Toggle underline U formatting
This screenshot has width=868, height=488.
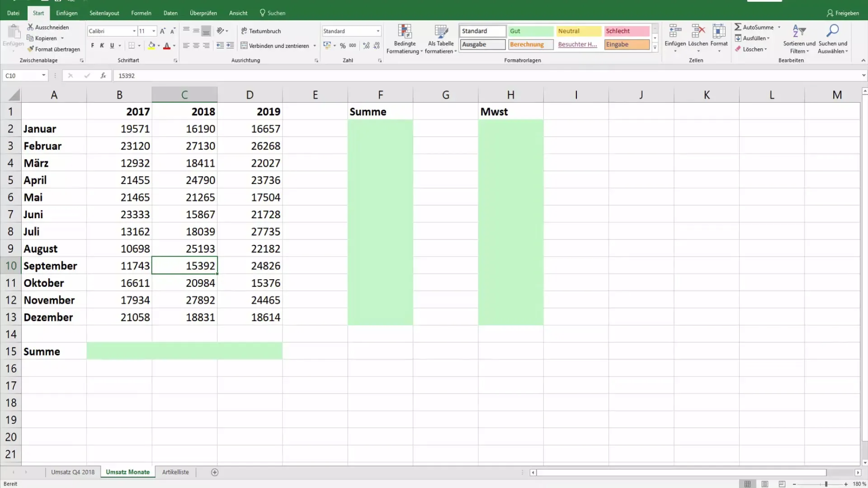pyautogui.click(x=112, y=45)
